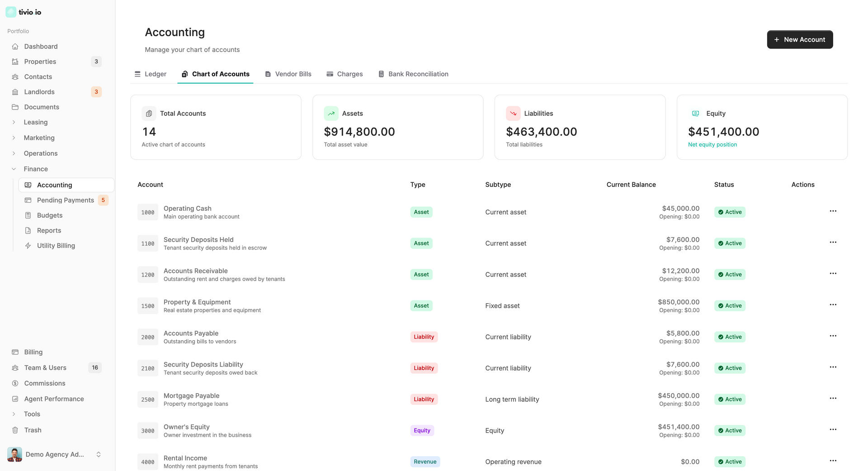Switch to the Ledger tab
The image size is (868, 471).
pos(151,74)
